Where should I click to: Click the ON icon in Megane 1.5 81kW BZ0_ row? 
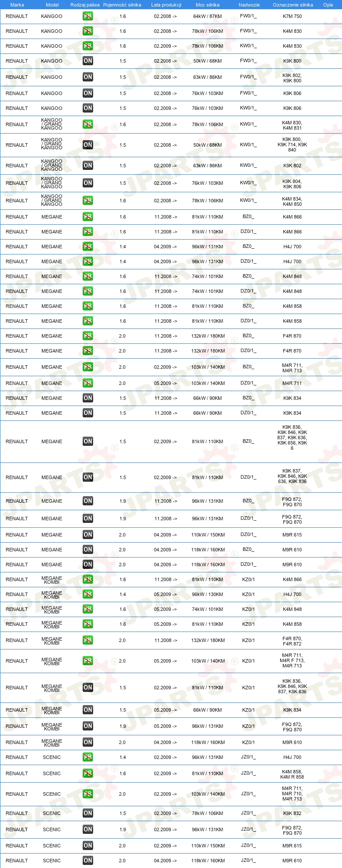pyautogui.click(x=88, y=441)
